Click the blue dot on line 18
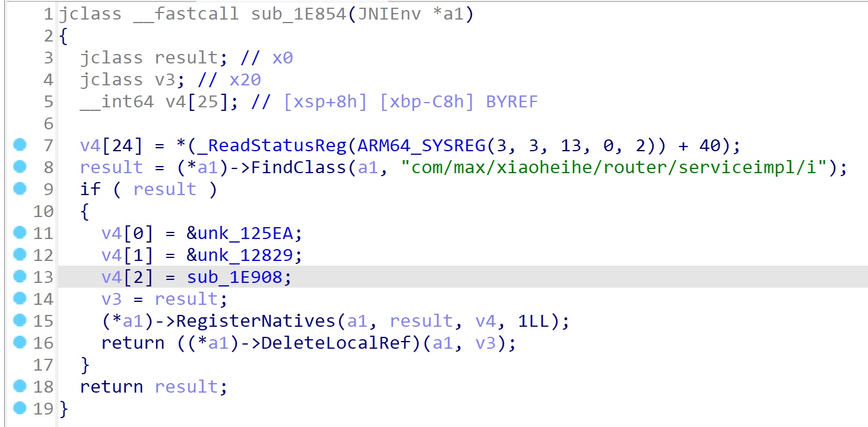This screenshot has height=427, width=868. (x=20, y=386)
